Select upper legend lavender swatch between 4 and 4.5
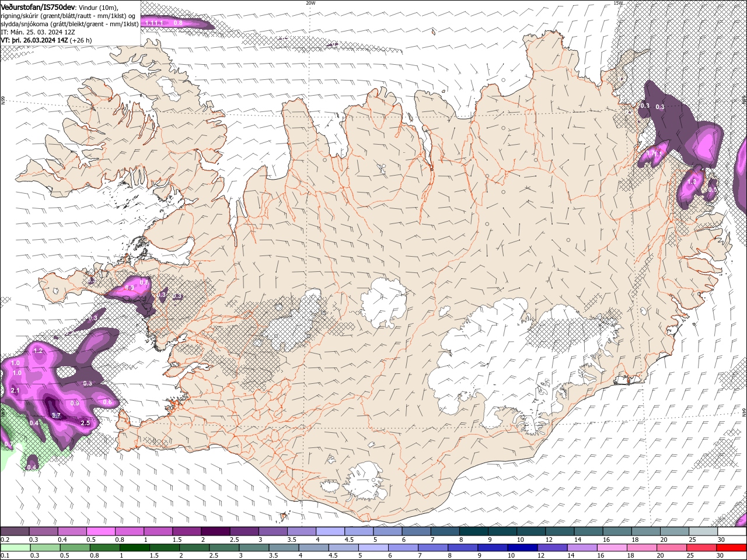 (x=330, y=531)
